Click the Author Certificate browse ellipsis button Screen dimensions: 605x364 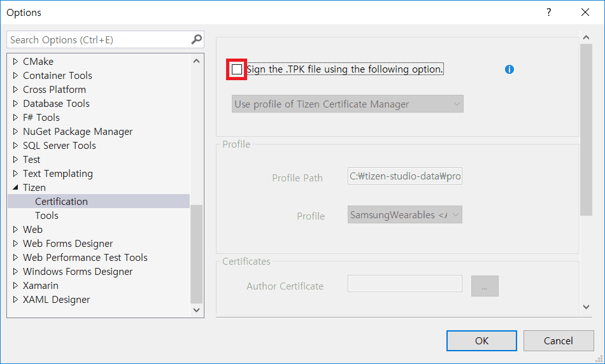click(485, 286)
